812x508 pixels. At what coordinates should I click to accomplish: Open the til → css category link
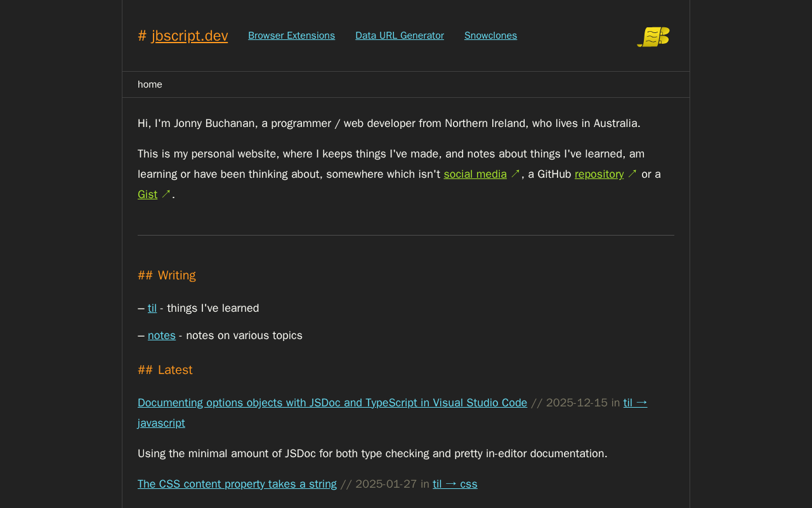tap(455, 484)
